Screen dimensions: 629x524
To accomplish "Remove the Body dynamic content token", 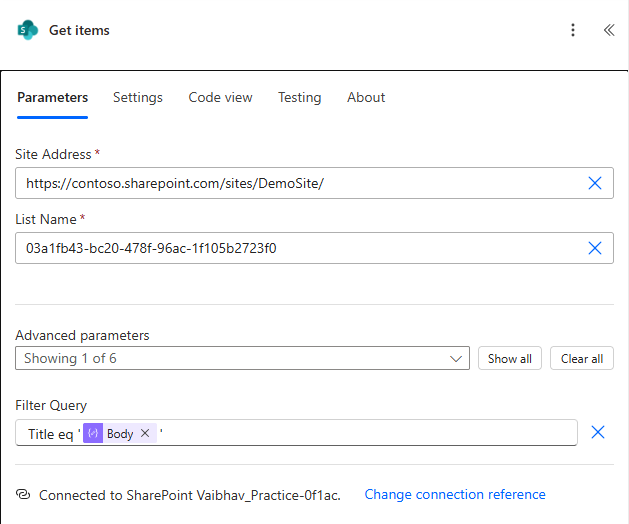I will [145, 433].
